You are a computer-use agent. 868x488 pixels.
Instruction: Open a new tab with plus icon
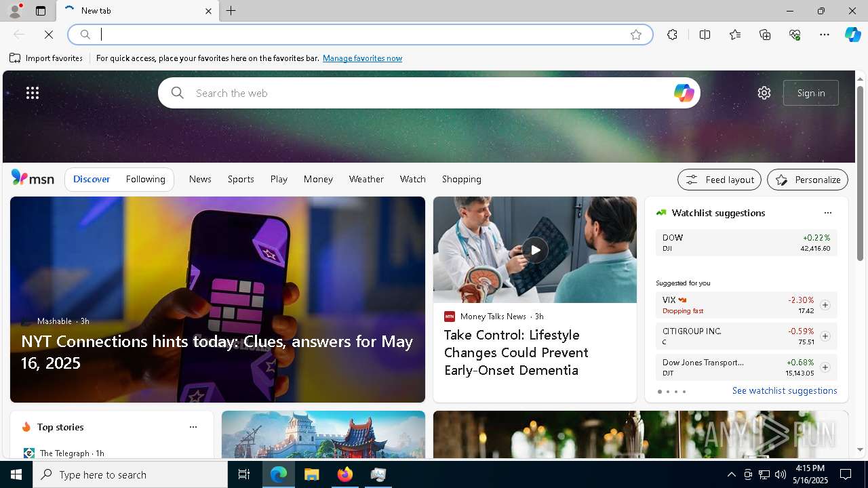click(231, 11)
